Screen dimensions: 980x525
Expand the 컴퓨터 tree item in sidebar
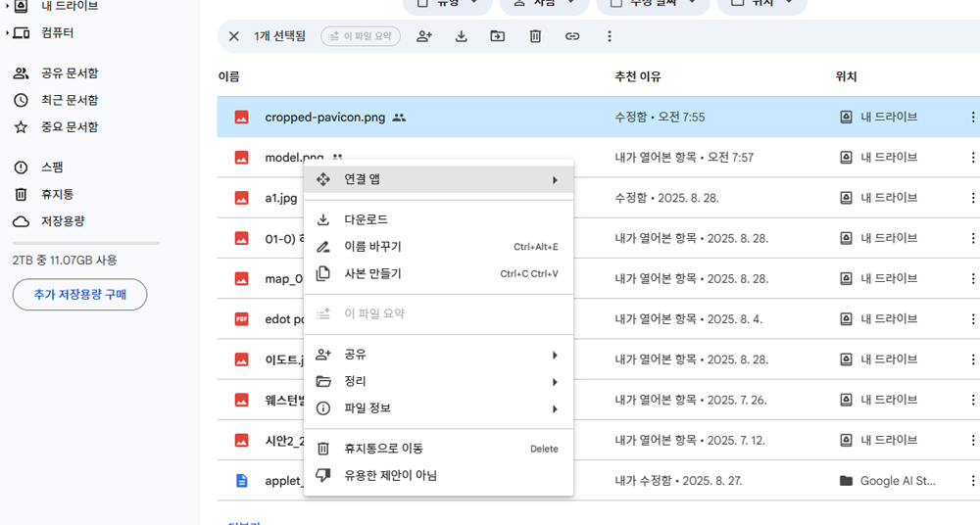[8, 33]
